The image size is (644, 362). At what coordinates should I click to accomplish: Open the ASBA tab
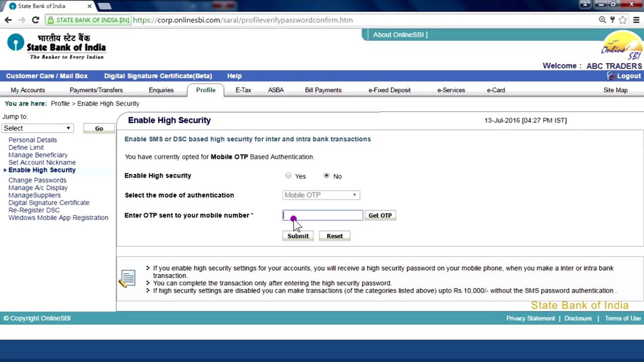(276, 90)
